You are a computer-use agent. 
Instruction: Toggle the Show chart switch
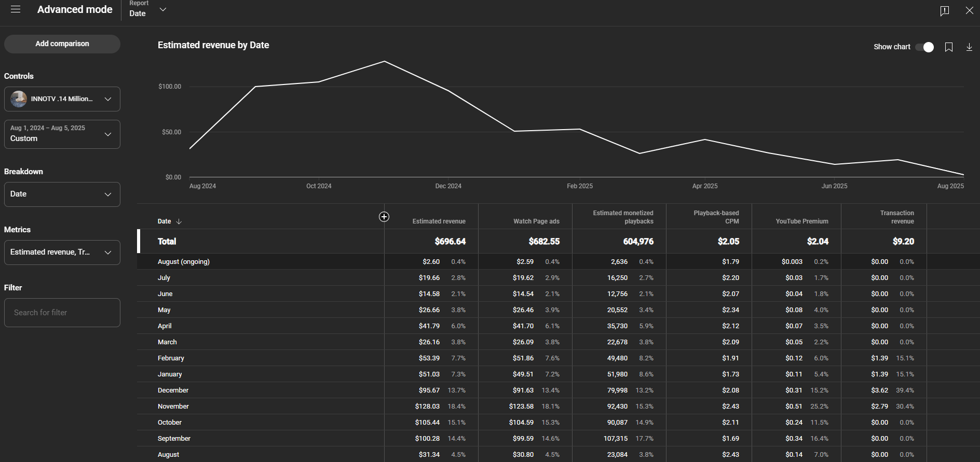tap(924, 47)
